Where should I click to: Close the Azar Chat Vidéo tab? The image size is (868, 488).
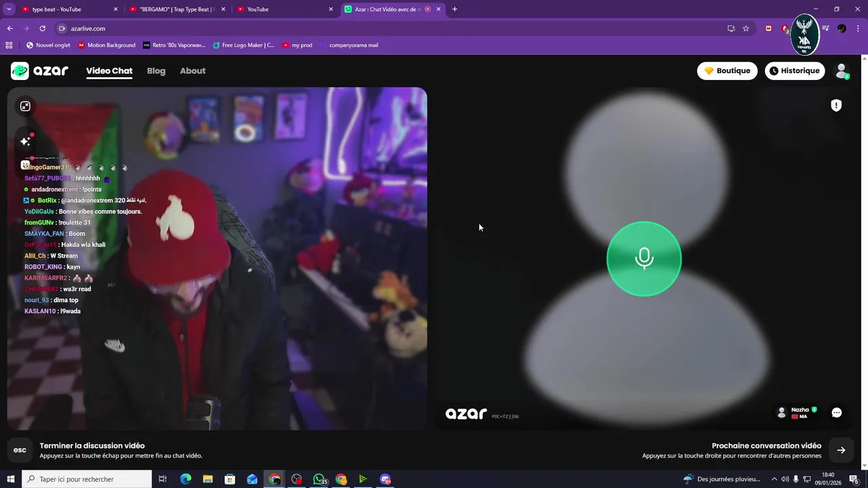(x=439, y=9)
